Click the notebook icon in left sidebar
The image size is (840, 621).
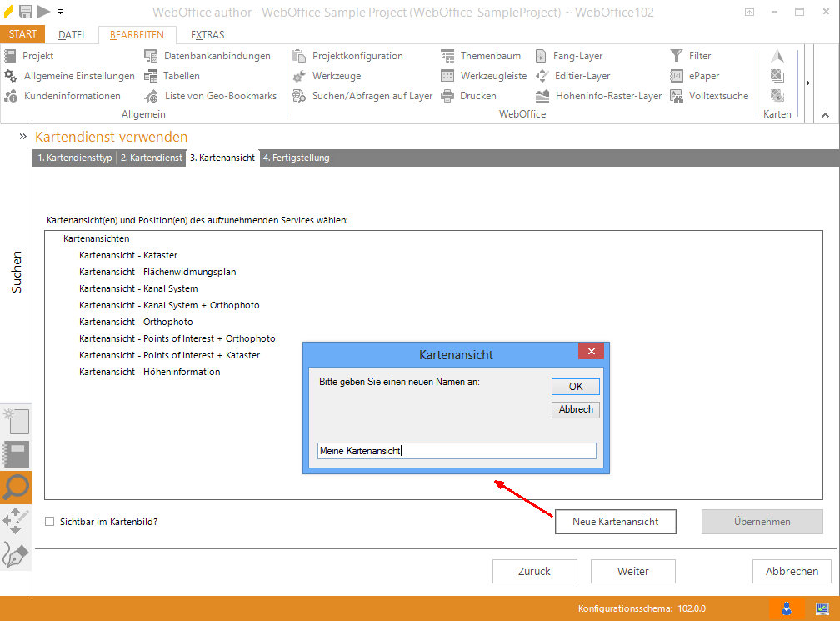[x=16, y=453]
